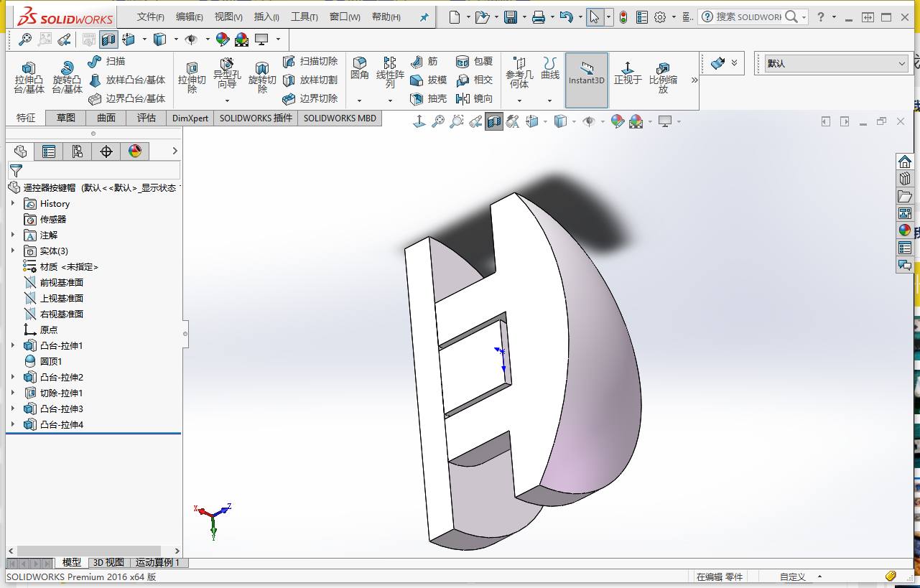The width and height of the screenshot is (920, 588).
Task: Select the Boundary Boss/Base (边界凸台/基体) tool
Action: [x=126, y=99]
